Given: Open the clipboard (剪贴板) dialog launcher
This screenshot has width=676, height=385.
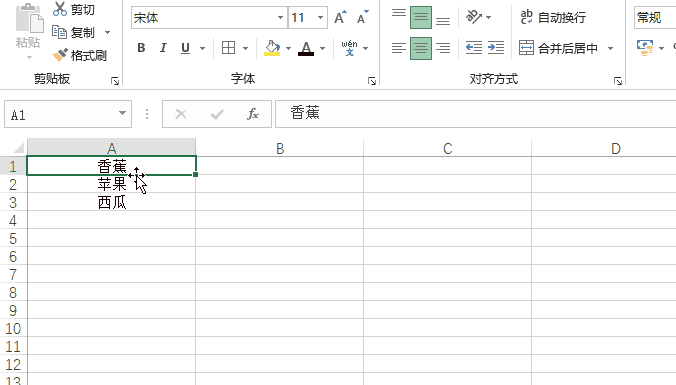Looking at the screenshot, I should point(115,81).
